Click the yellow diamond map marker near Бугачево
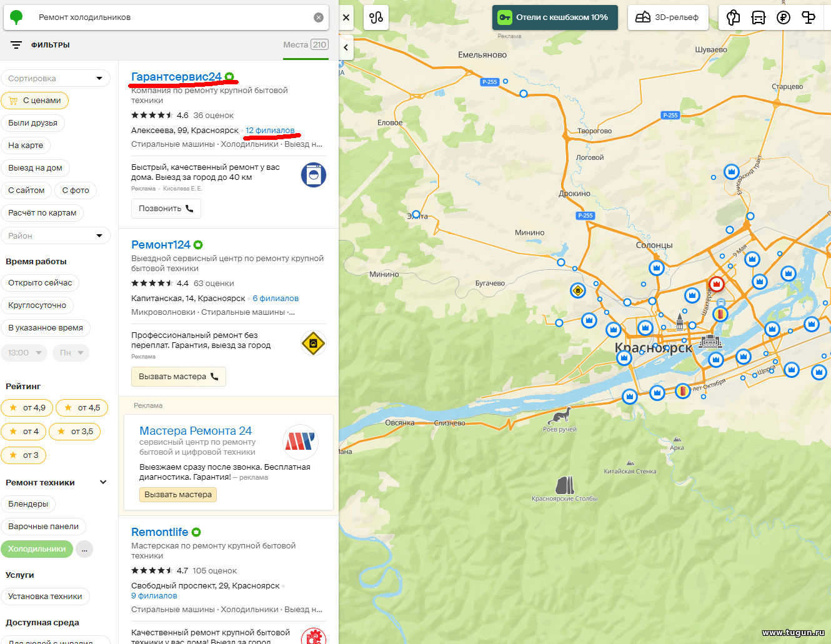 click(x=578, y=290)
